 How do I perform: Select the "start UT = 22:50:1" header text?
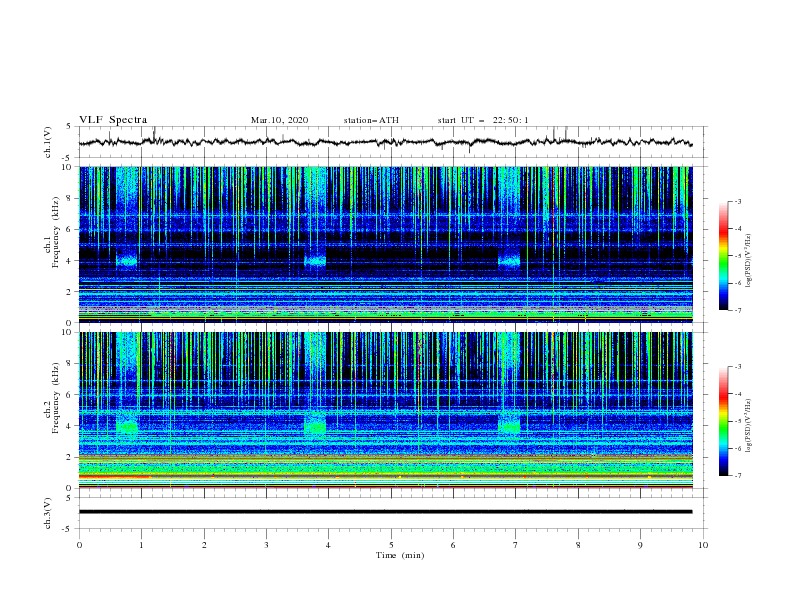point(483,120)
